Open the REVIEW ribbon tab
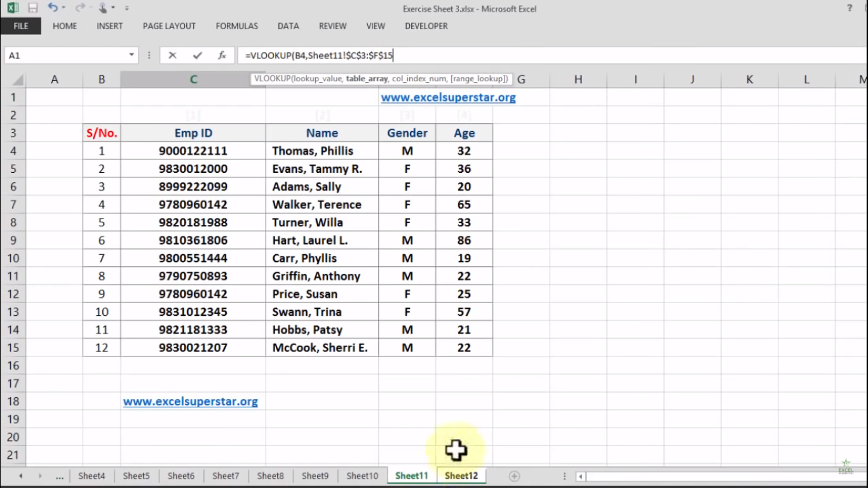Viewport: 868px width, 488px height. pos(333,26)
